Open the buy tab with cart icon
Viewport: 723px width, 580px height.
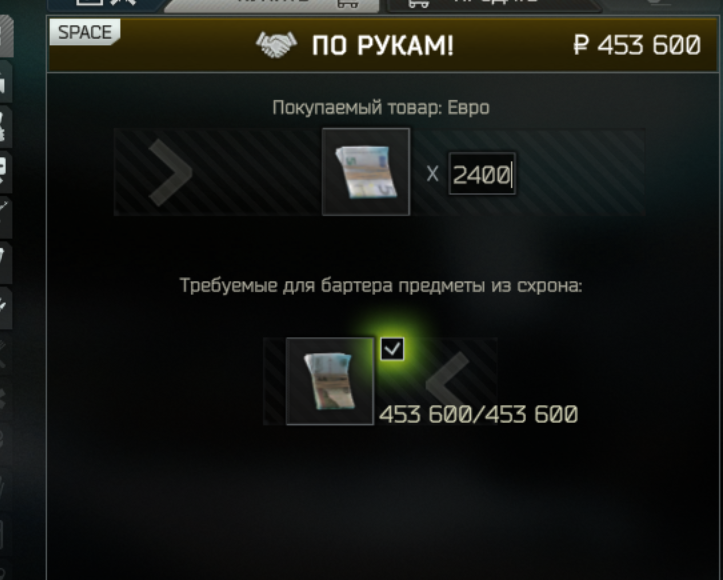click(272, 5)
